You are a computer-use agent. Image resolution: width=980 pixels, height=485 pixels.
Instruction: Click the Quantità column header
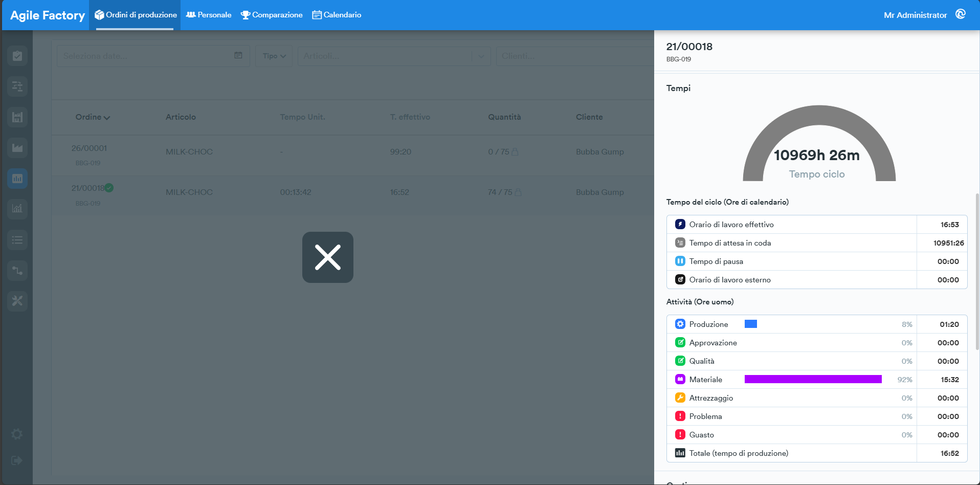(x=504, y=117)
